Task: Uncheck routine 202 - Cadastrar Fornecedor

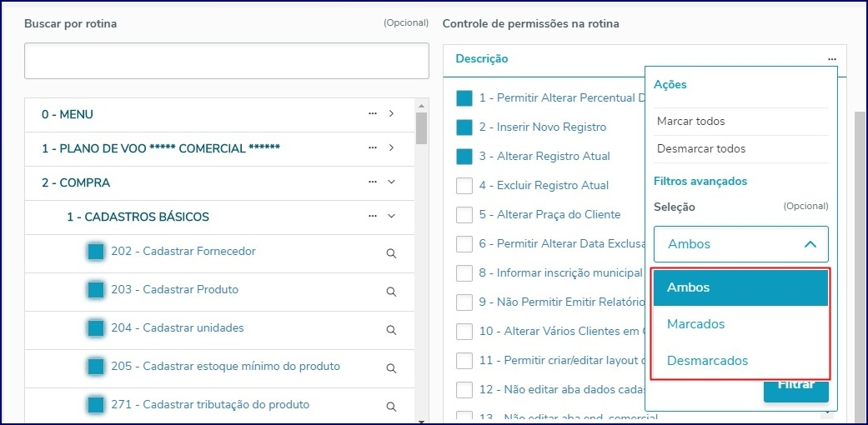Action: point(96,252)
